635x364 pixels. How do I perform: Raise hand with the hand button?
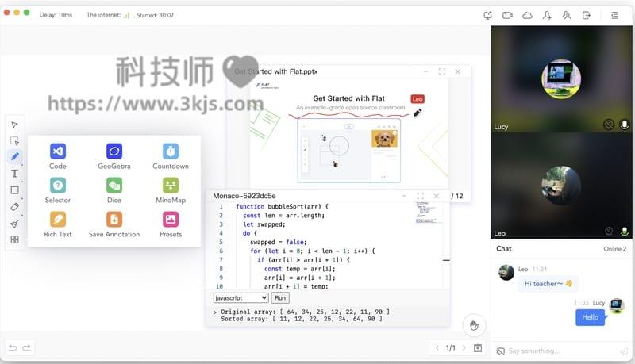pyautogui.click(x=474, y=325)
